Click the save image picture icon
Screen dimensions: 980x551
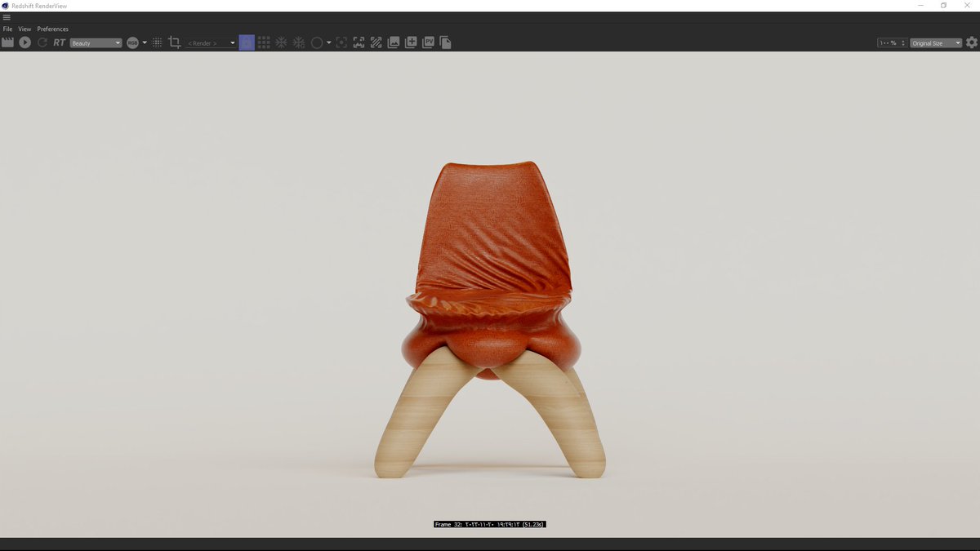pos(394,42)
